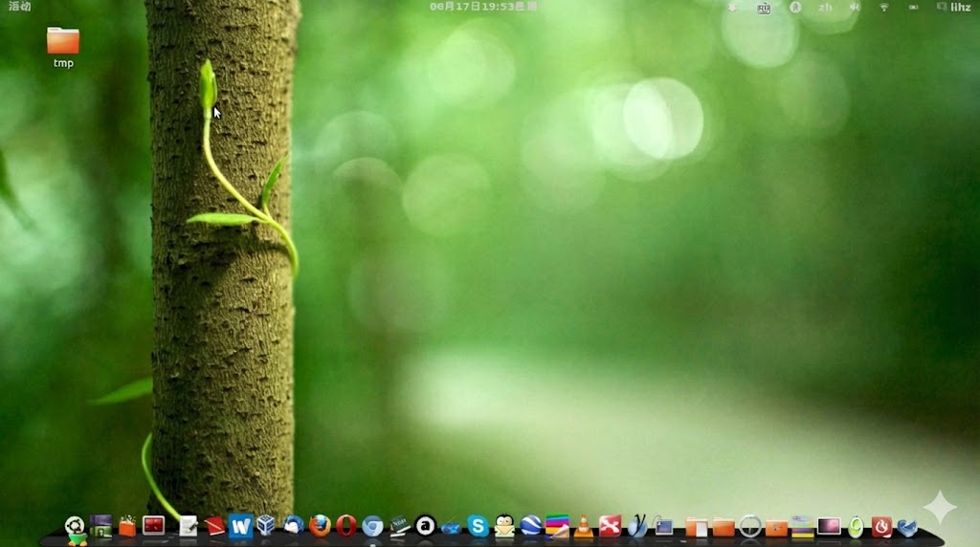
Task: Launch VirtualBox from the dock
Action: [266, 525]
